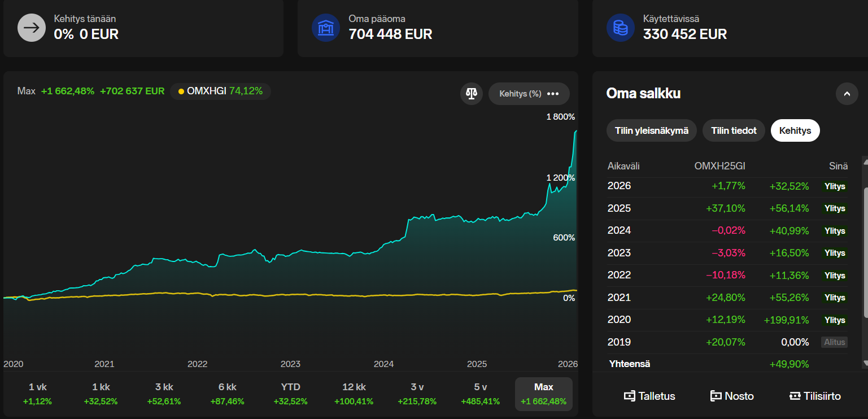This screenshot has height=419, width=868.
Task: Switch to Tilin yleisnäkymä tab
Action: (x=651, y=130)
